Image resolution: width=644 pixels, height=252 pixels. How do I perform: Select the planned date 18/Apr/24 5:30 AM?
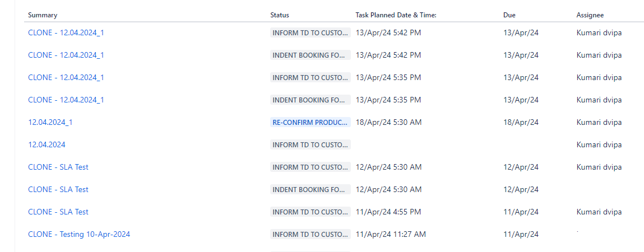tap(388, 122)
